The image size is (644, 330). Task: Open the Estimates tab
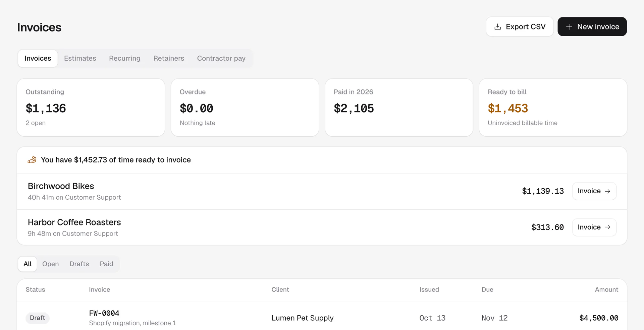pos(80,59)
